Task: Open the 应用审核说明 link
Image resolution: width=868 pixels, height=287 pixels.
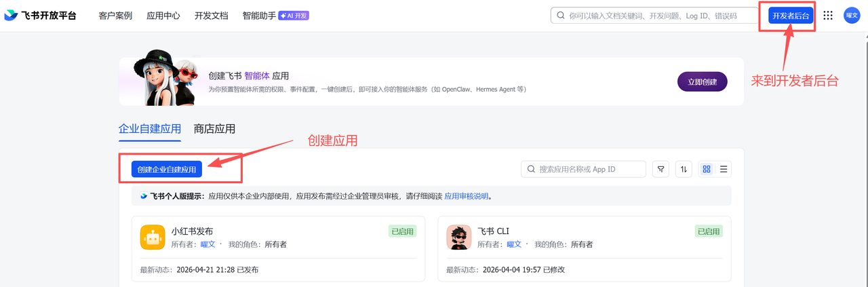Action: 467,196
